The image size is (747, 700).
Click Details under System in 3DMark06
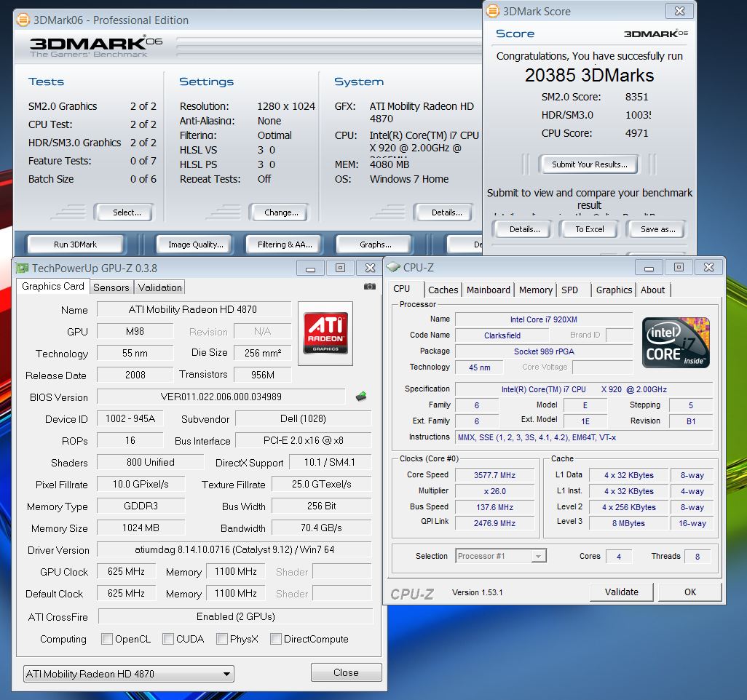pyautogui.click(x=444, y=212)
